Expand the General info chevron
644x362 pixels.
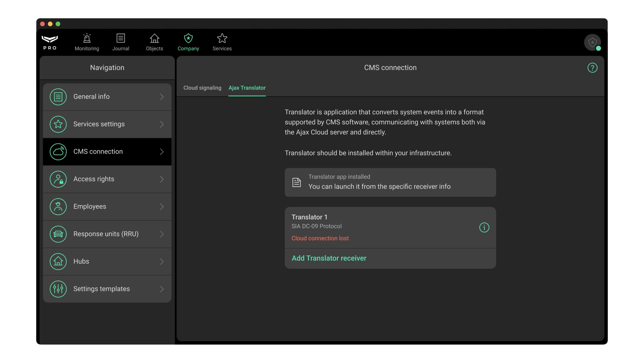(162, 97)
